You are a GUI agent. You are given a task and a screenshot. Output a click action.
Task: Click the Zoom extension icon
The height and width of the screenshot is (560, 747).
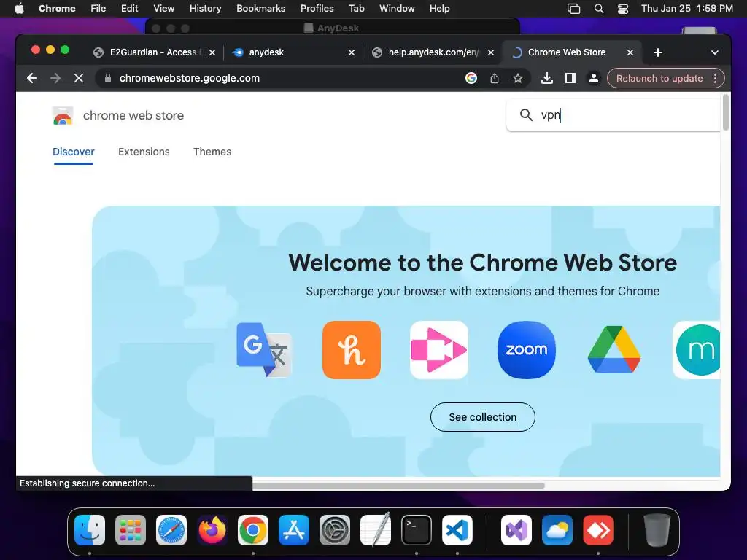point(527,350)
